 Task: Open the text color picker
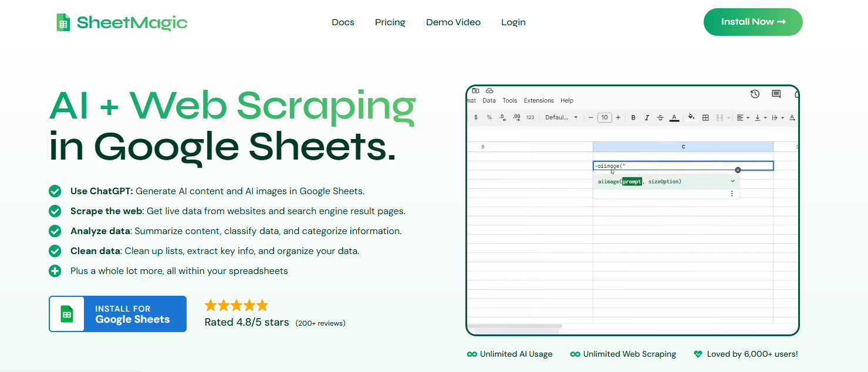(674, 117)
